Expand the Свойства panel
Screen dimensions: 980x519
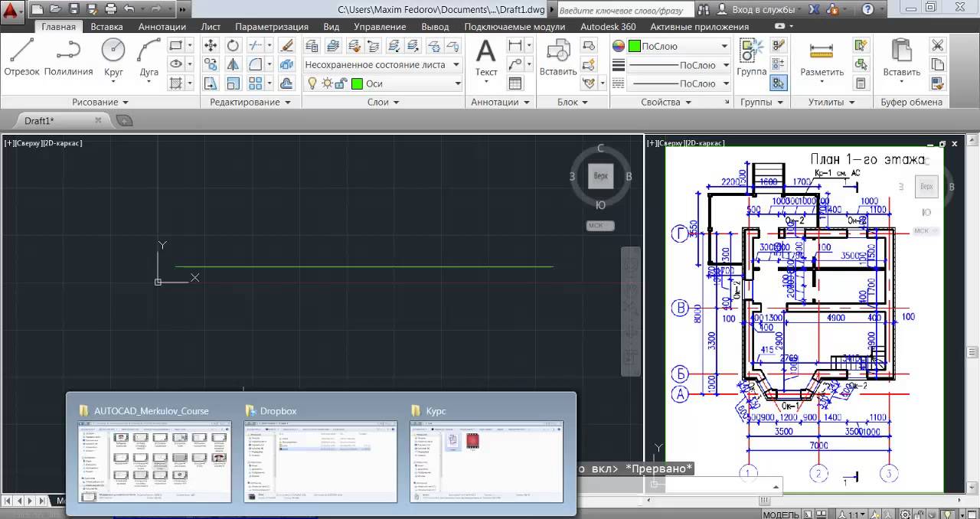[x=665, y=102]
